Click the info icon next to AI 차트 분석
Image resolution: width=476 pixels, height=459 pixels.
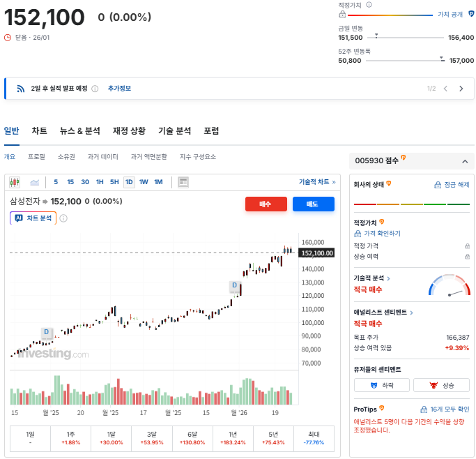63,218
